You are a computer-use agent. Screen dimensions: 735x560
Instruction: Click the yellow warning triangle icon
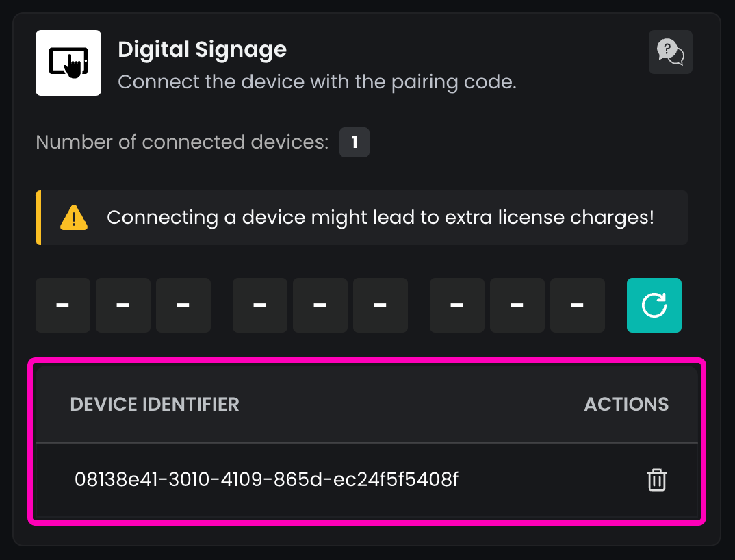(x=74, y=218)
